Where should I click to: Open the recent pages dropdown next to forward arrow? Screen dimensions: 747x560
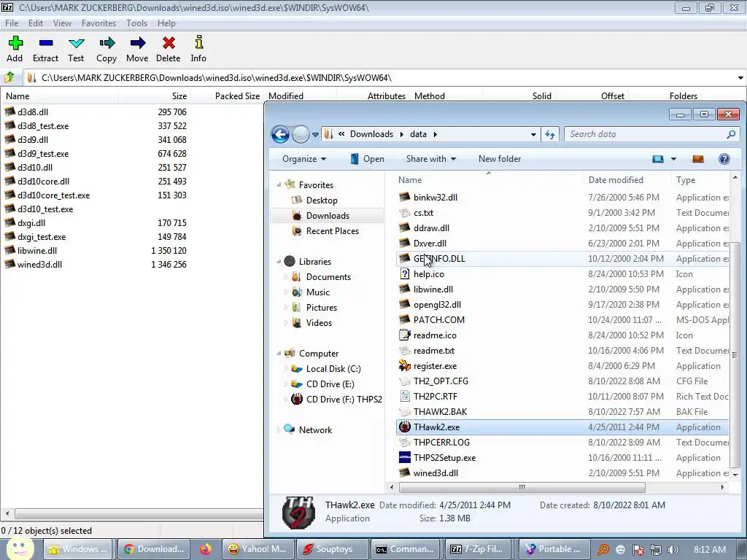coord(315,135)
